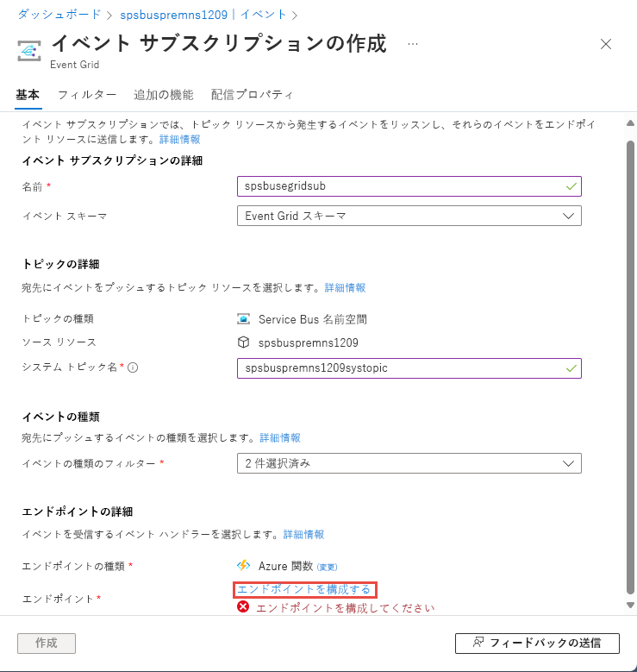Click the 作成 button
Viewport: 637px width, 672px height.
[x=47, y=644]
